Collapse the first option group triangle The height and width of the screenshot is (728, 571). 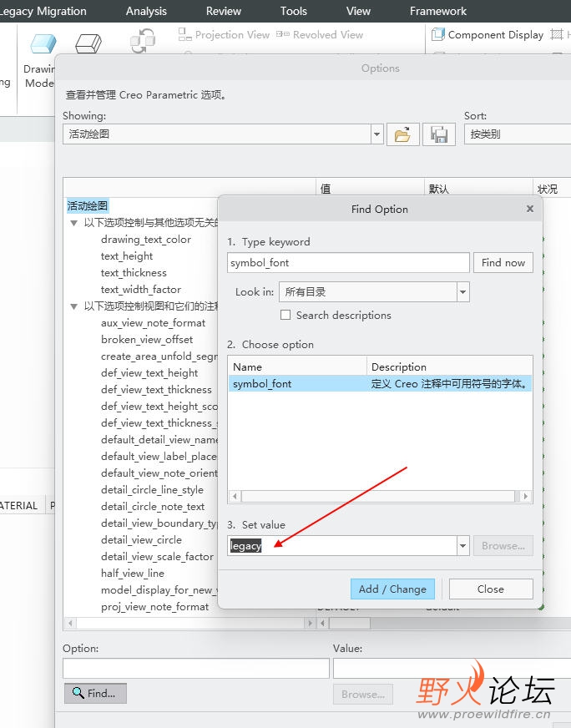[73, 223]
